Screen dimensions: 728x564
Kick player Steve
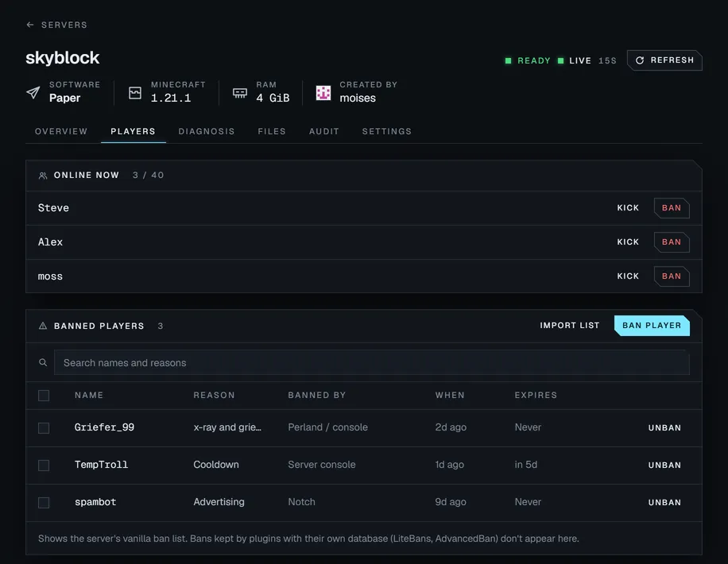628,208
